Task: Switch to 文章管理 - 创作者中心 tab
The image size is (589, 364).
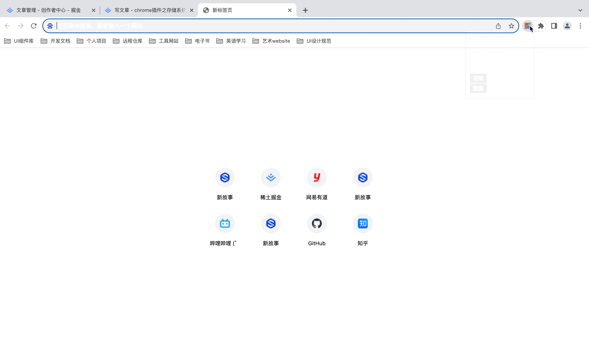Action: tap(48, 10)
